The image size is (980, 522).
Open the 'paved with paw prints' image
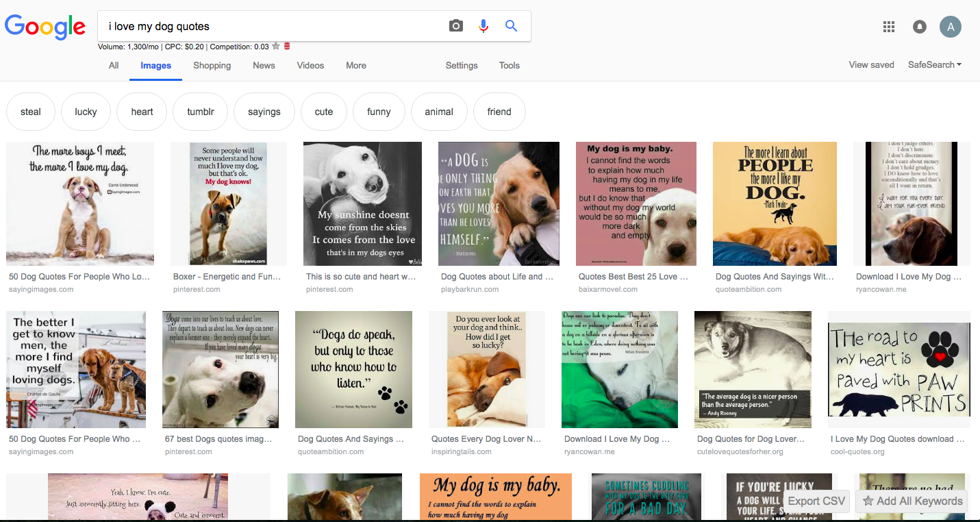pyautogui.click(x=899, y=369)
